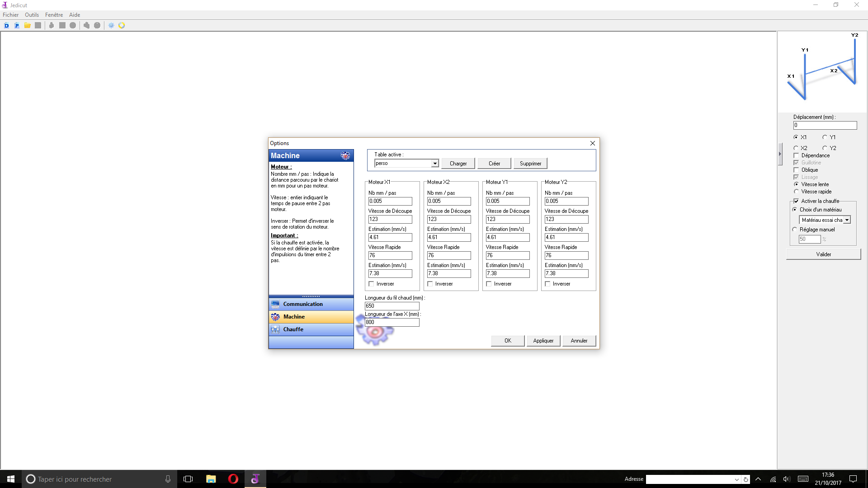Open the Fenêtre menu

tap(54, 15)
